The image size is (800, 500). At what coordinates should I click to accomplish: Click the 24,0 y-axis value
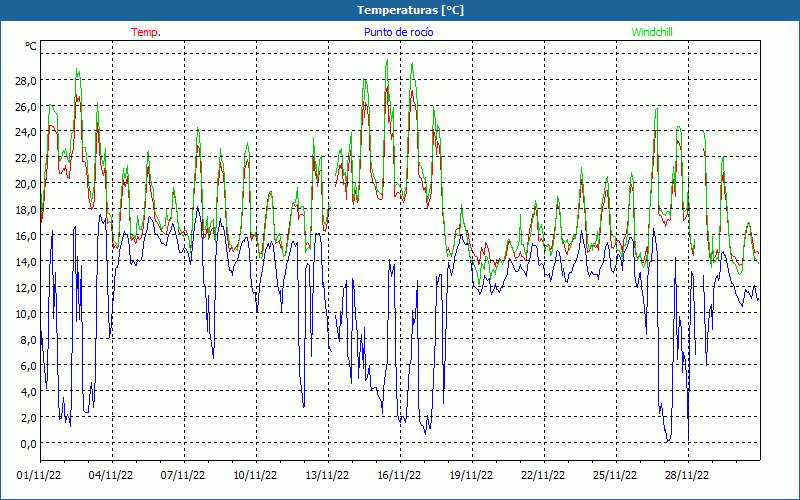tap(28, 132)
